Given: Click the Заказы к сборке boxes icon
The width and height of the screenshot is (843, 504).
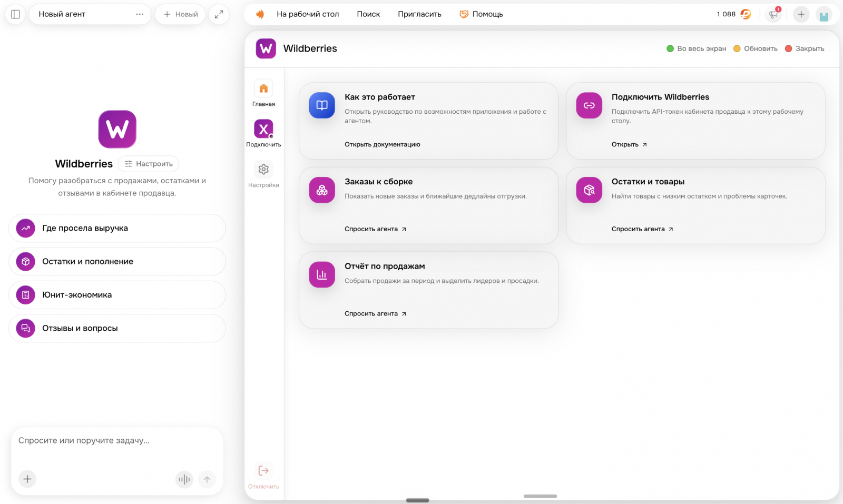Looking at the screenshot, I should click(322, 190).
